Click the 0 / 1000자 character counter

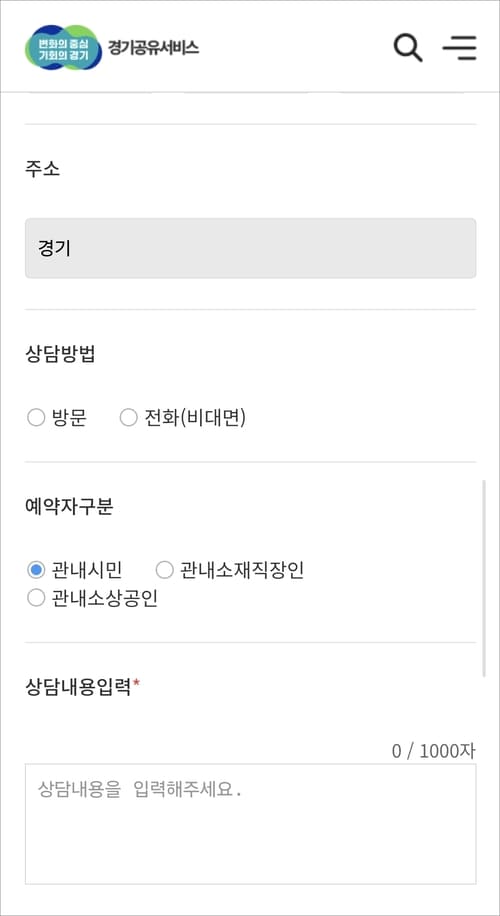click(x=433, y=751)
